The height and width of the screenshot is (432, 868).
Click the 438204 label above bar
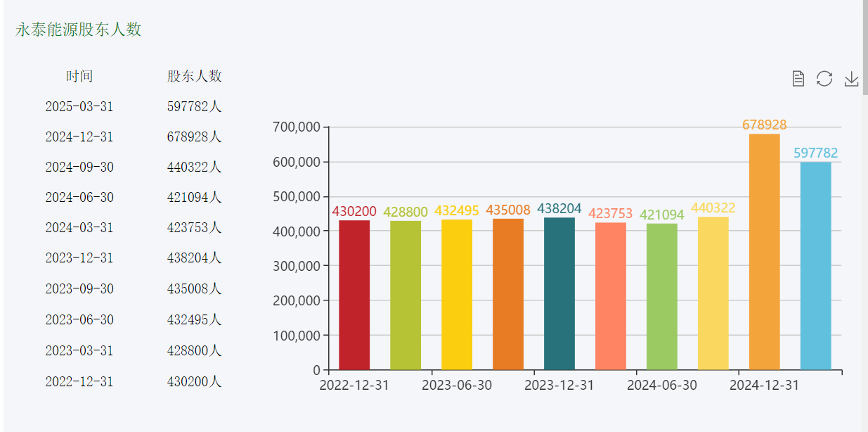coord(559,208)
